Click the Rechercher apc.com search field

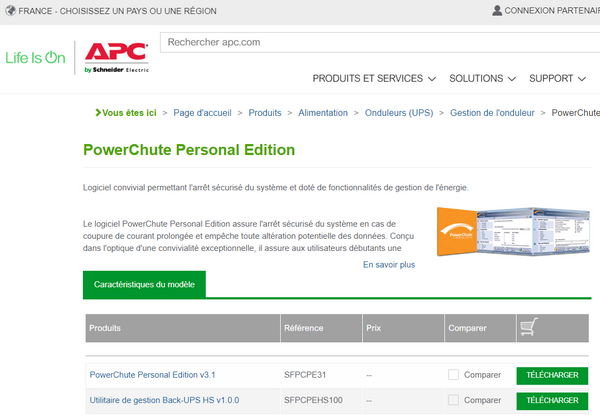(380, 42)
